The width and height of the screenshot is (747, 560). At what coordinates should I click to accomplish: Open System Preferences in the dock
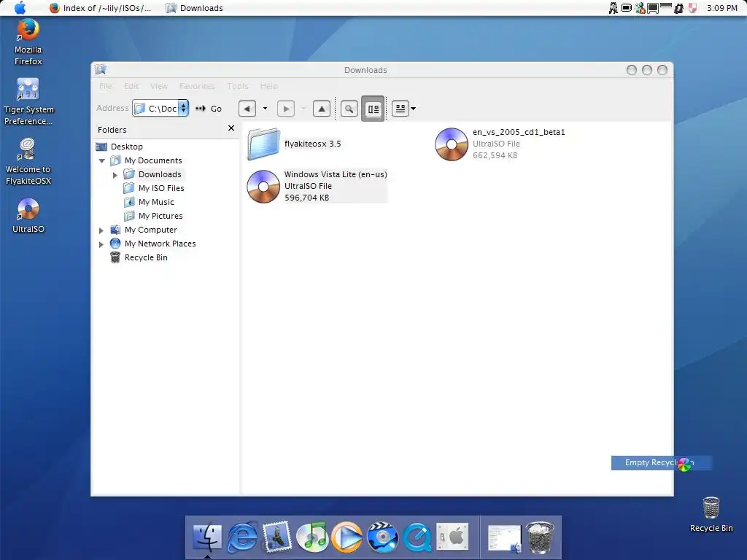(452, 537)
